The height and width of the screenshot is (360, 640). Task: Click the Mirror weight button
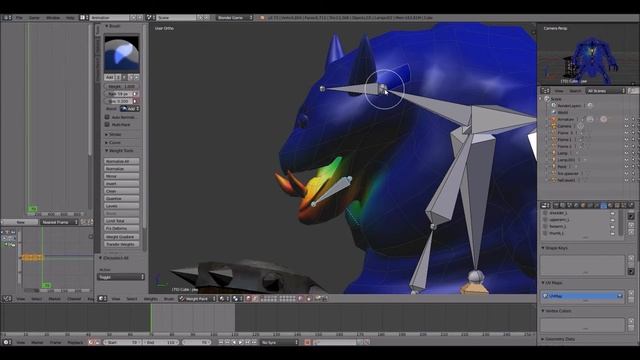click(x=122, y=176)
